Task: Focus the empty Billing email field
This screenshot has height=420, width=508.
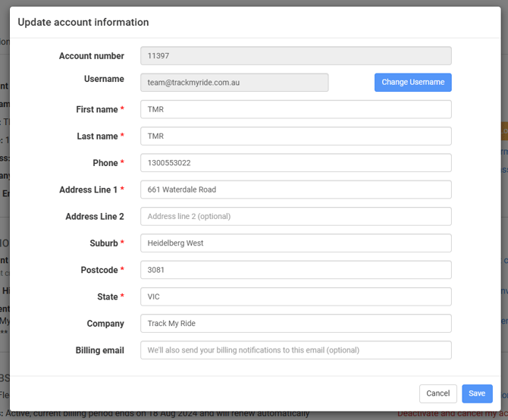Action: 296,350
